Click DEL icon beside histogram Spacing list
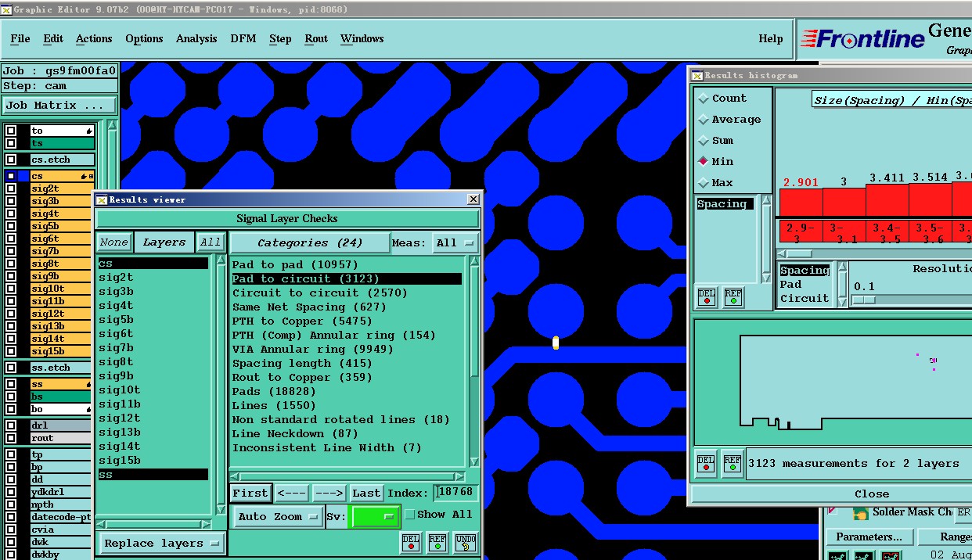972x560 pixels. click(707, 297)
